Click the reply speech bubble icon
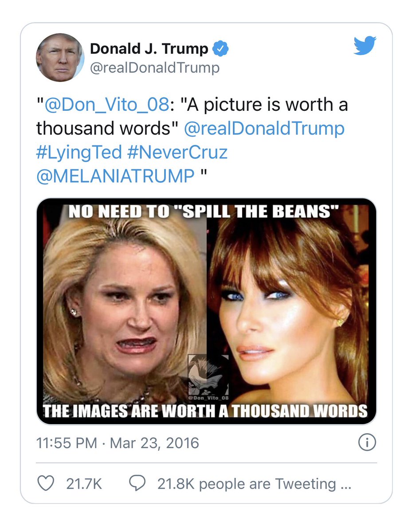Image resolution: width=412 pixels, height=532 pixels. click(x=137, y=483)
